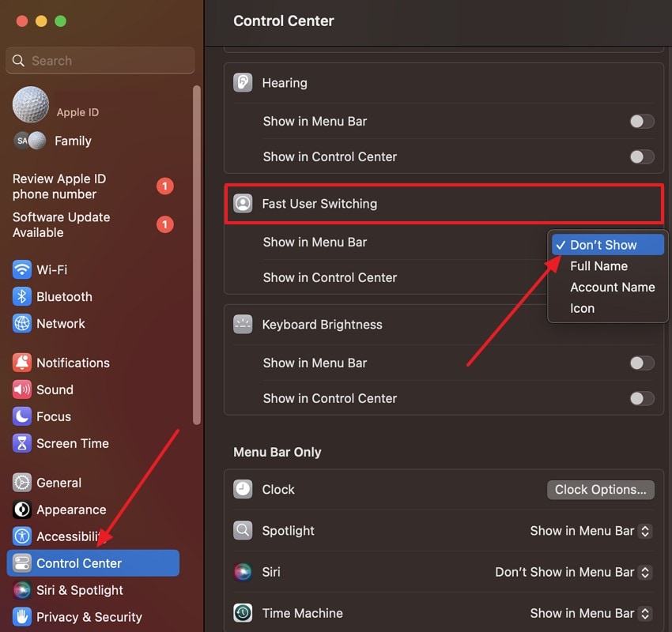Click the Network globe icon
The image size is (672, 632).
point(22,324)
